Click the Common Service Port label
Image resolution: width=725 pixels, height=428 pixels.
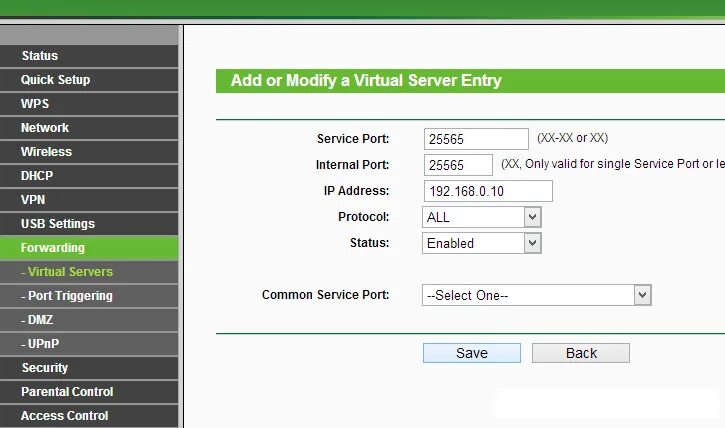(326, 295)
